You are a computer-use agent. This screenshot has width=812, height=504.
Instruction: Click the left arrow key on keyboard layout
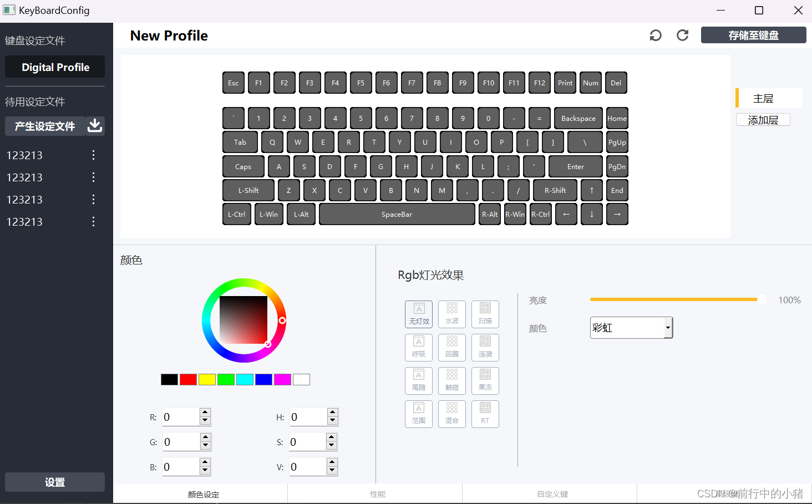pos(566,214)
